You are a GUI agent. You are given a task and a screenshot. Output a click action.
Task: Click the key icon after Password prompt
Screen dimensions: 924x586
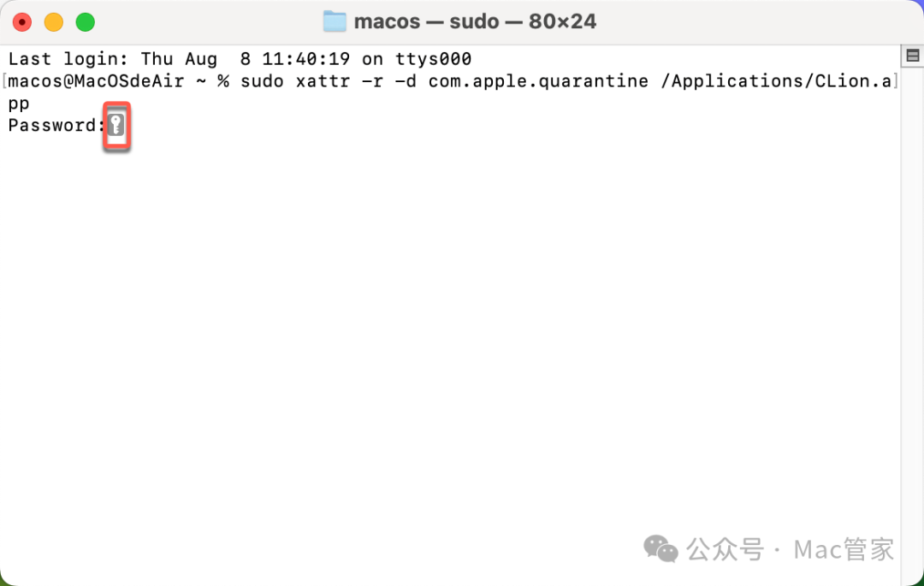[116, 125]
